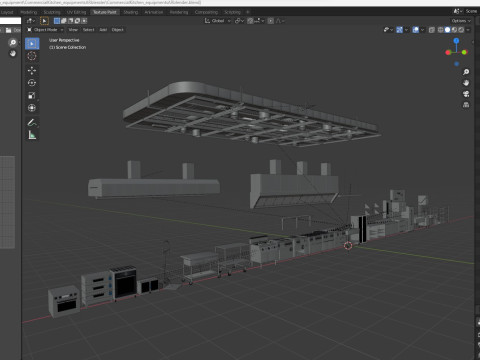Screen dimensions: 480x360
Task: Click the hand pan icon in left image editor
Action: [13, 53]
